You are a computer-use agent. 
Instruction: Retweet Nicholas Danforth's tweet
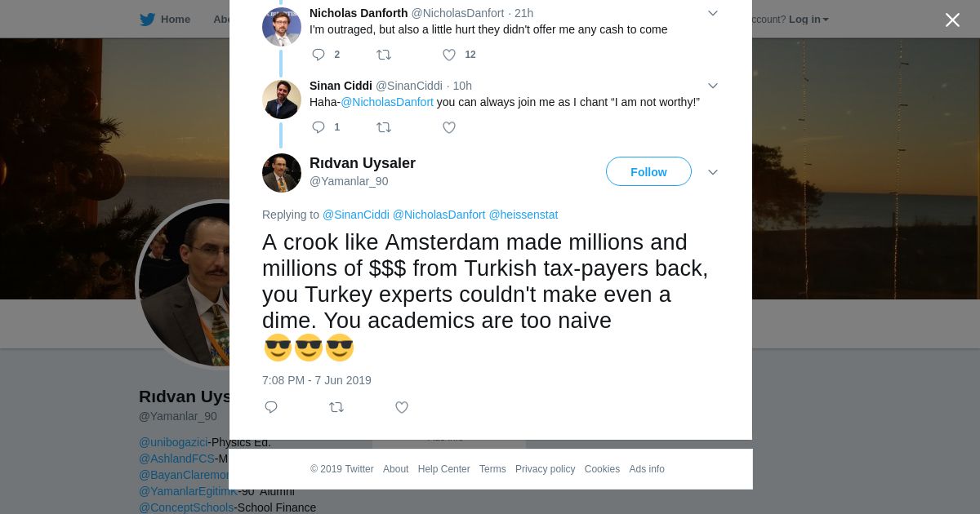[x=384, y=55]
